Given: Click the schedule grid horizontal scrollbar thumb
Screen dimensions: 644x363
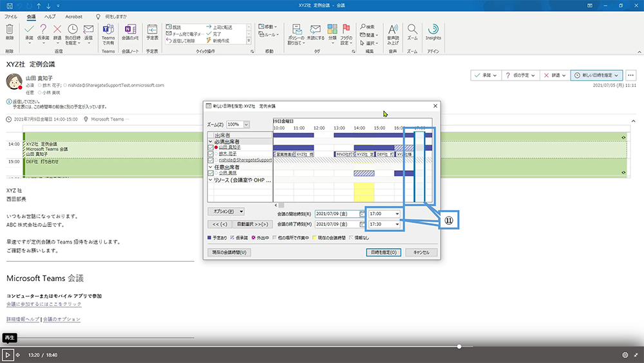Looking at the screenshot, I should click(281, 205).
